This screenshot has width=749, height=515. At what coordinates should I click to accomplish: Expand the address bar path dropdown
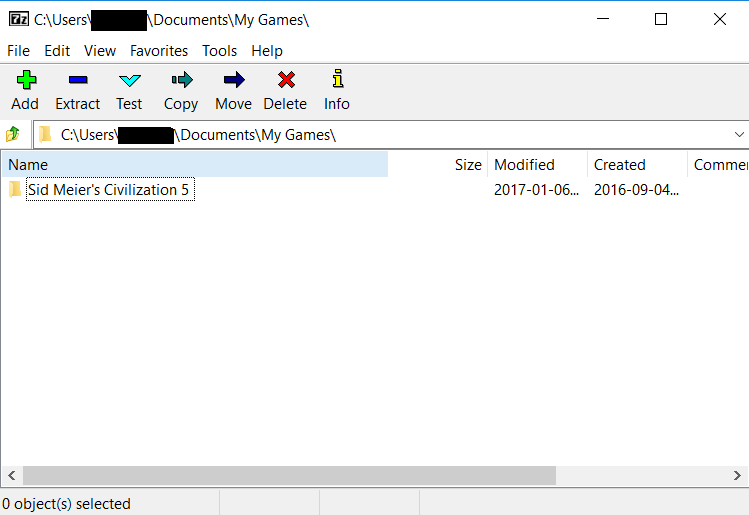click(x=739, y=135)
